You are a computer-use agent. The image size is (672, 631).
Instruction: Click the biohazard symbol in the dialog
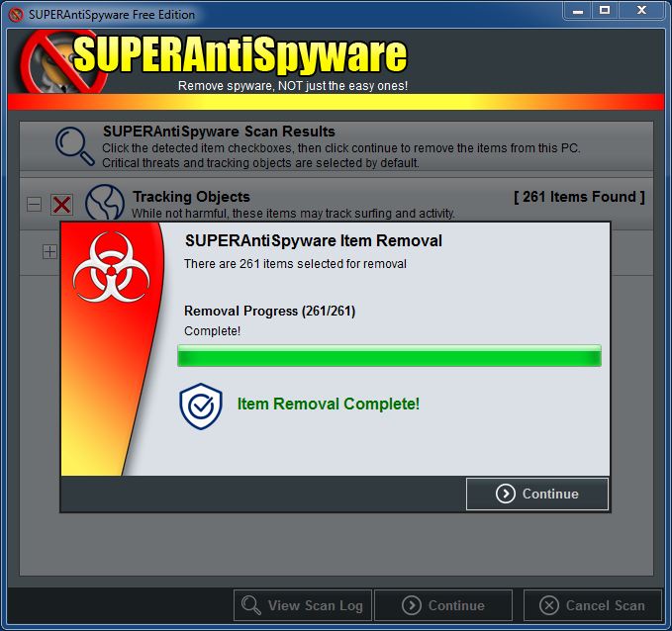(x=112, y=268)
